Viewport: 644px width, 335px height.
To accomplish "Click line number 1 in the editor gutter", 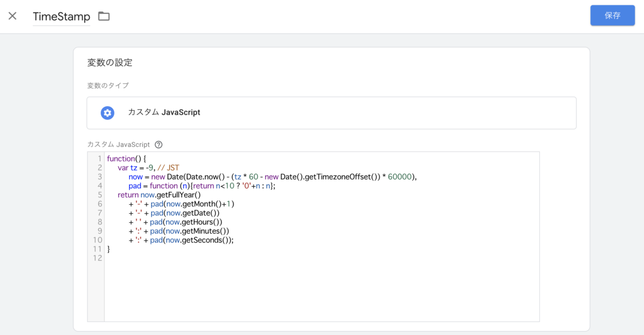I will pos(99,159).
